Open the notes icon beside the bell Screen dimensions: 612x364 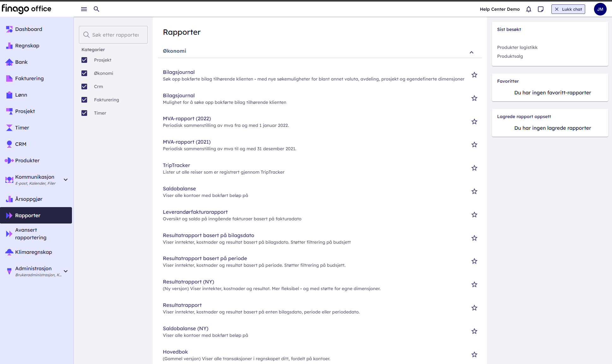pos(541,9)
